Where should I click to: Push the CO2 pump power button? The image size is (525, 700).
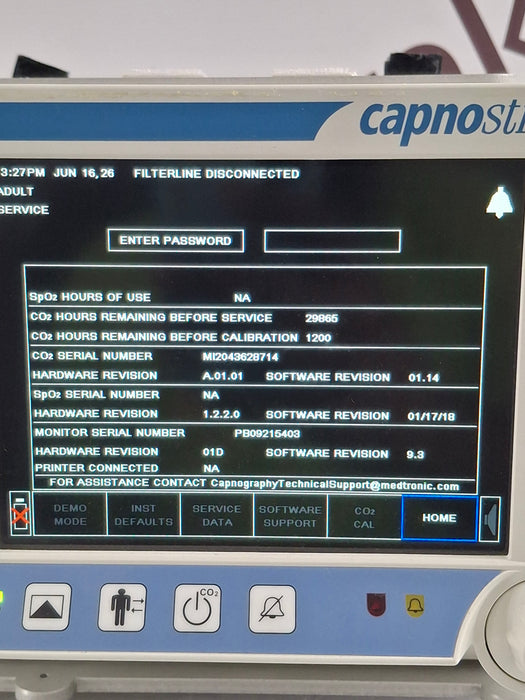(x=197, y=608)
